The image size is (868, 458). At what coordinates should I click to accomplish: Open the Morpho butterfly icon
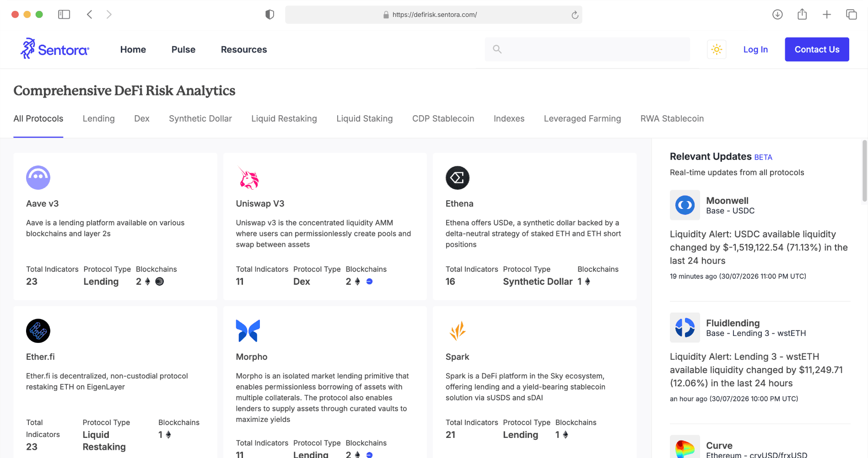pyautogui.click(x=248, y=330)
